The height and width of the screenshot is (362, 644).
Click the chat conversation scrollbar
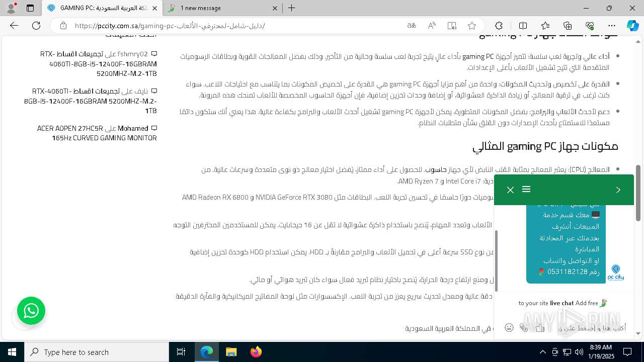(x=496, y=260)
